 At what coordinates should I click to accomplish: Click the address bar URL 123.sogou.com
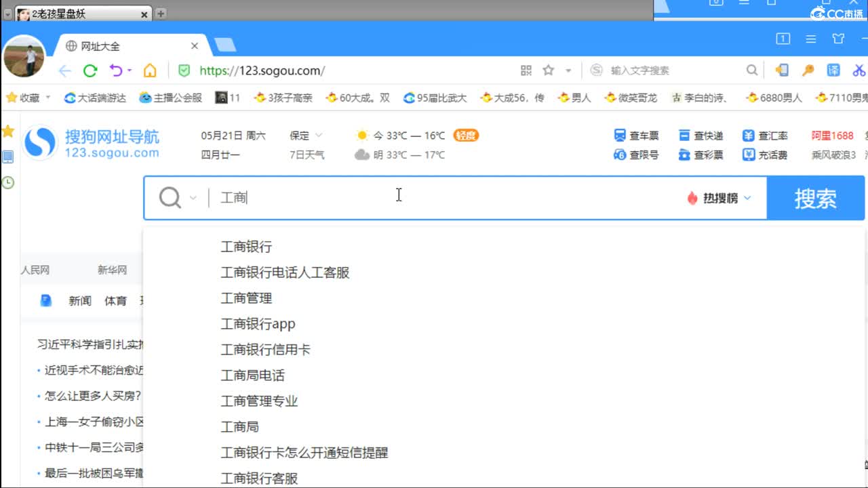pyautogui.click(x=262, y=70)
